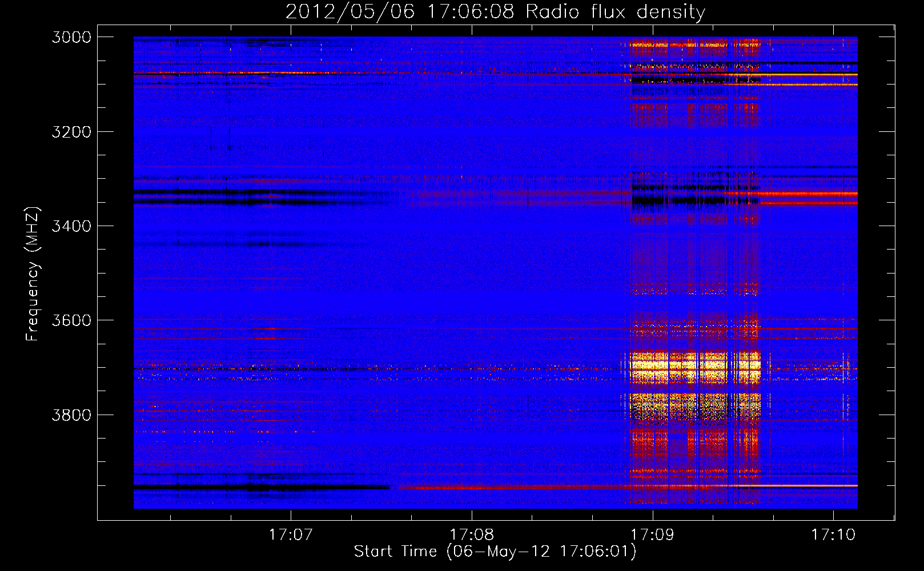Click the 17:10 time tick label

[833, 534]
